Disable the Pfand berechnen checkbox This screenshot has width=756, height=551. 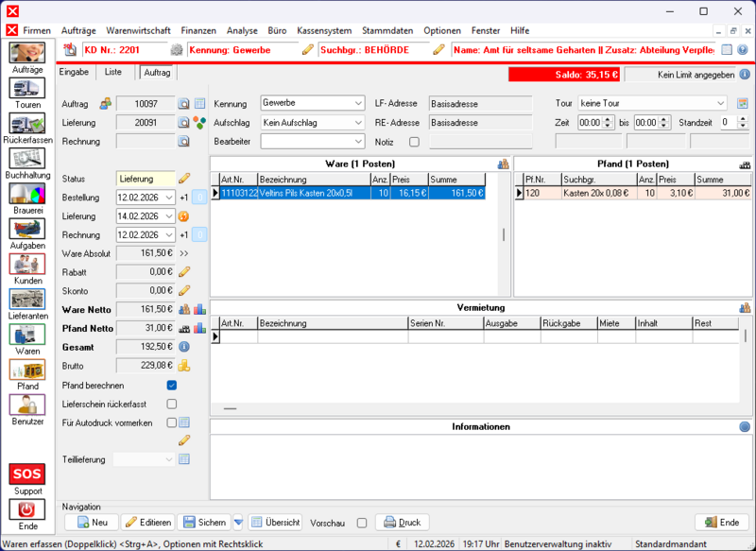[172, 385]
